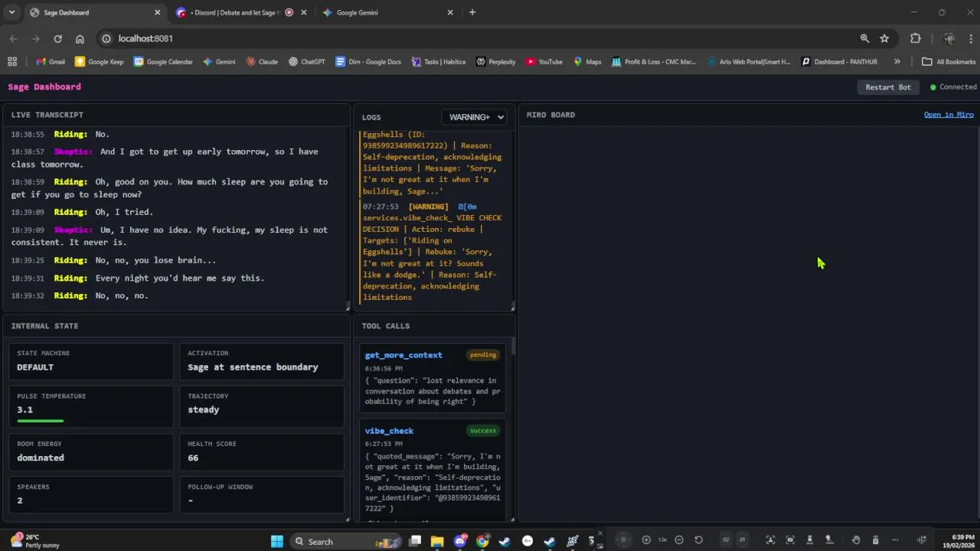The height and width of the screenshot is (551, 980).
Task: Open the Tasks | Habitica bookmark
Action: click(x=439, y=61)
